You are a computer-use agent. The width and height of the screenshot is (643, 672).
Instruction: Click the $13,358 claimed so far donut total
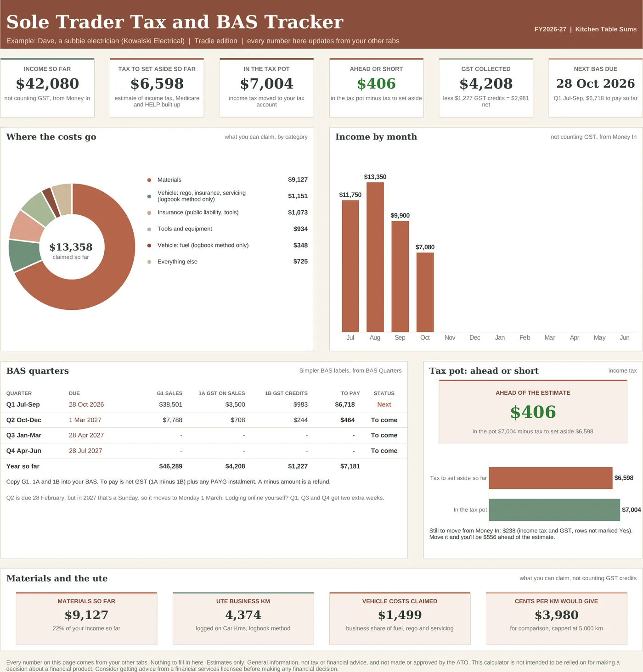(71, 247)
